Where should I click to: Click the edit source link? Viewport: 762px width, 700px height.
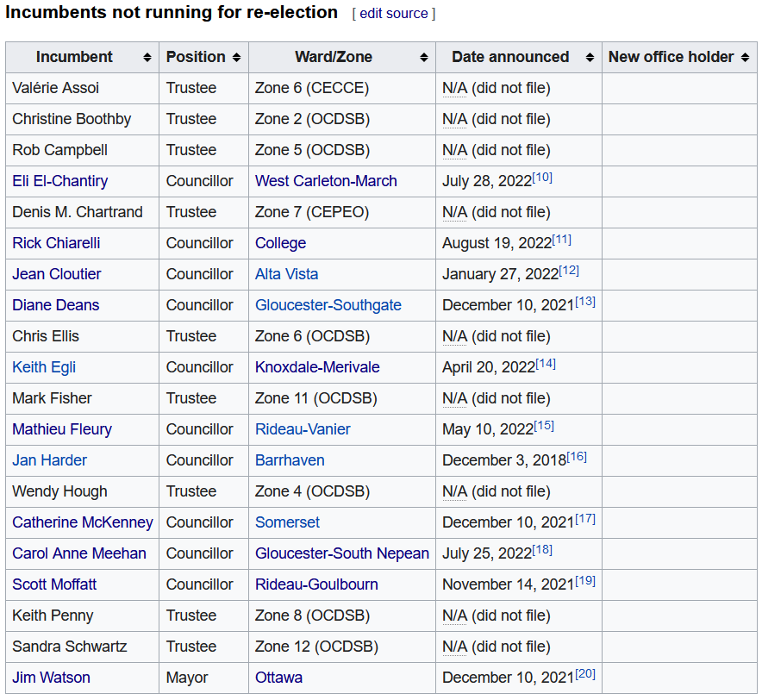[394, 14]
